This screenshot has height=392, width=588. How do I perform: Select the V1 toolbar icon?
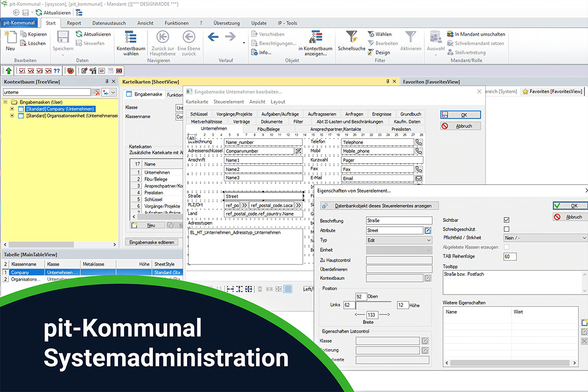coord(23,71)
